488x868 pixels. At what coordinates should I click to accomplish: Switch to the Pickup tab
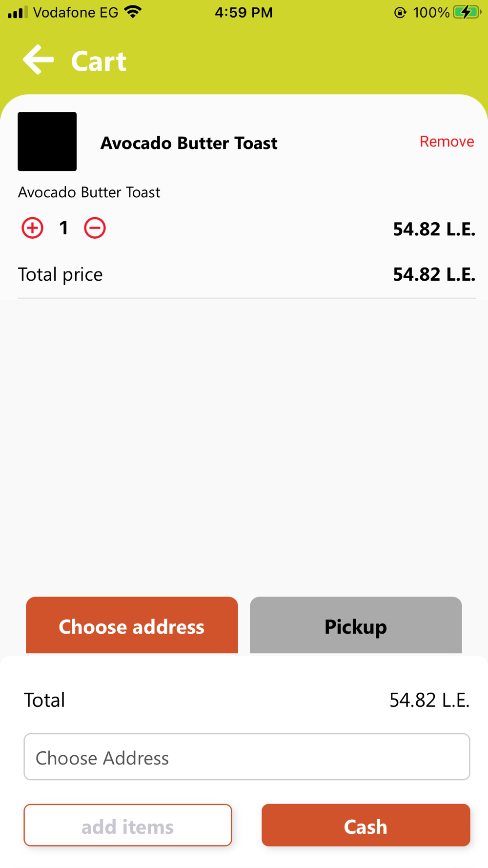356,625
